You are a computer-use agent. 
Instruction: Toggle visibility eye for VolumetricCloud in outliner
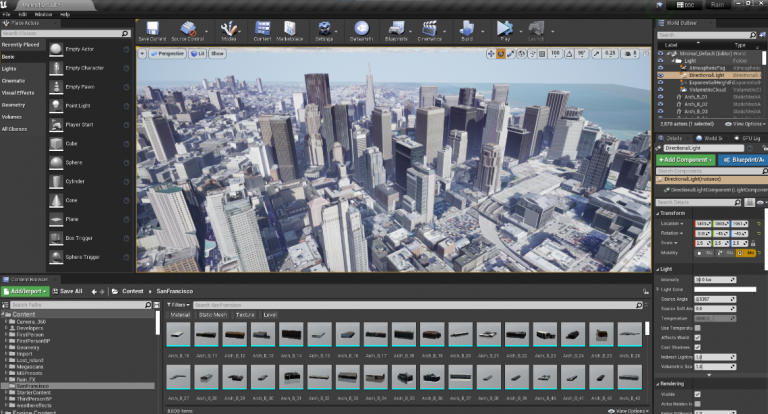click(x=661, y=90)
